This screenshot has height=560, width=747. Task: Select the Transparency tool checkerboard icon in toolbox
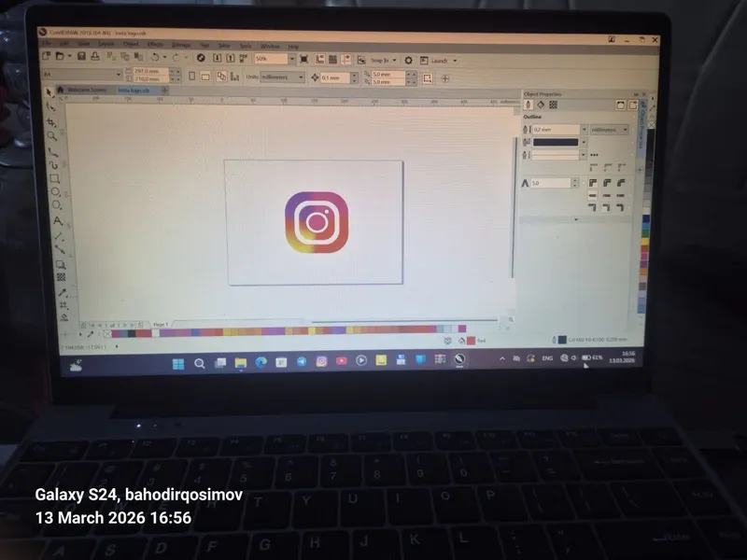coord(61,277)
